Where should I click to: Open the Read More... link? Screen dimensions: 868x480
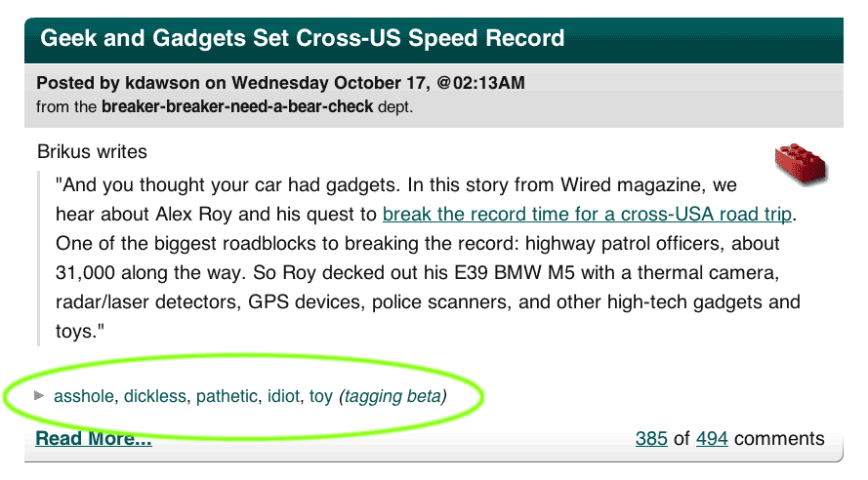[94, 438]
